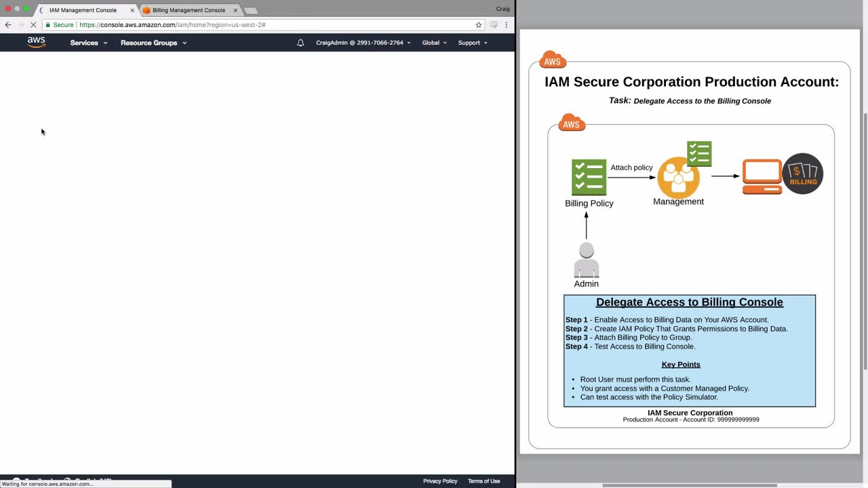The image size is (868, 488).
Task: Click the gray Admin user icon
Action: [587, 260]
